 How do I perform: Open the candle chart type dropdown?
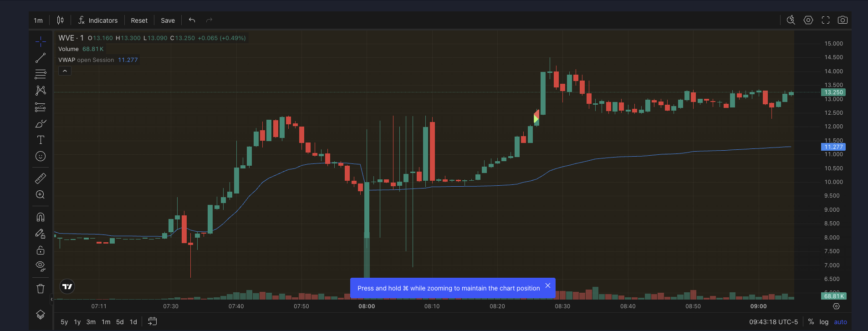tap(60, 20)
